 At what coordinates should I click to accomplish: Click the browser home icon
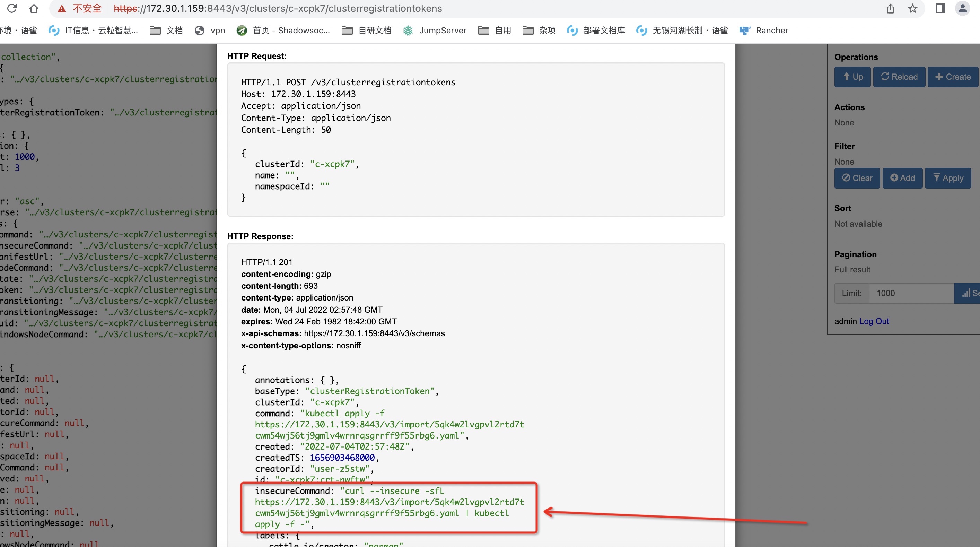[x=34, y=8]
